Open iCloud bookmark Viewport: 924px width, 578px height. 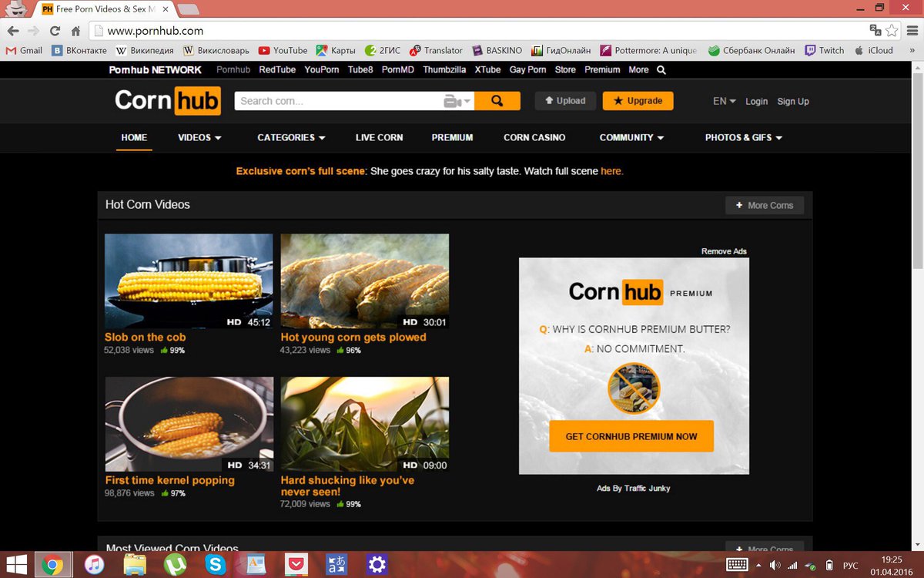click(873, 50)
